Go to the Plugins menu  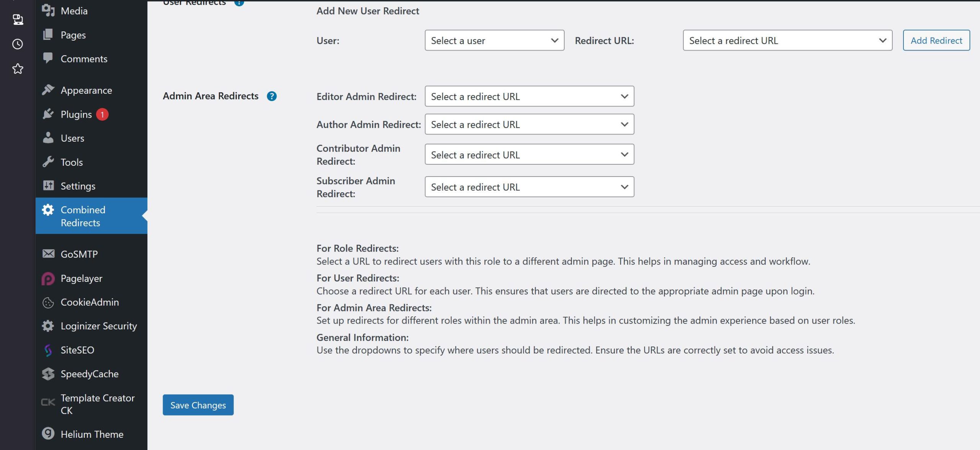[91, 114]
